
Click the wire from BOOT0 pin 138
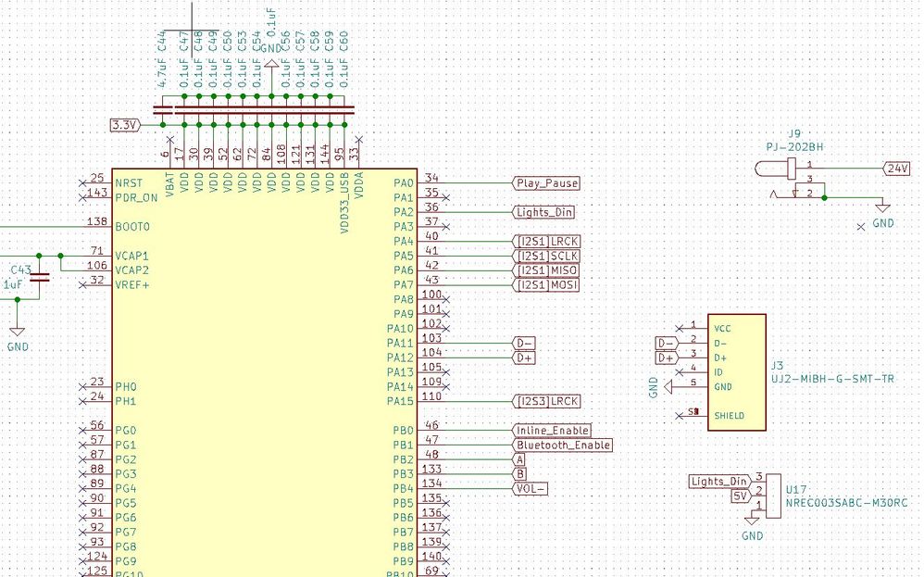[43, 227]
